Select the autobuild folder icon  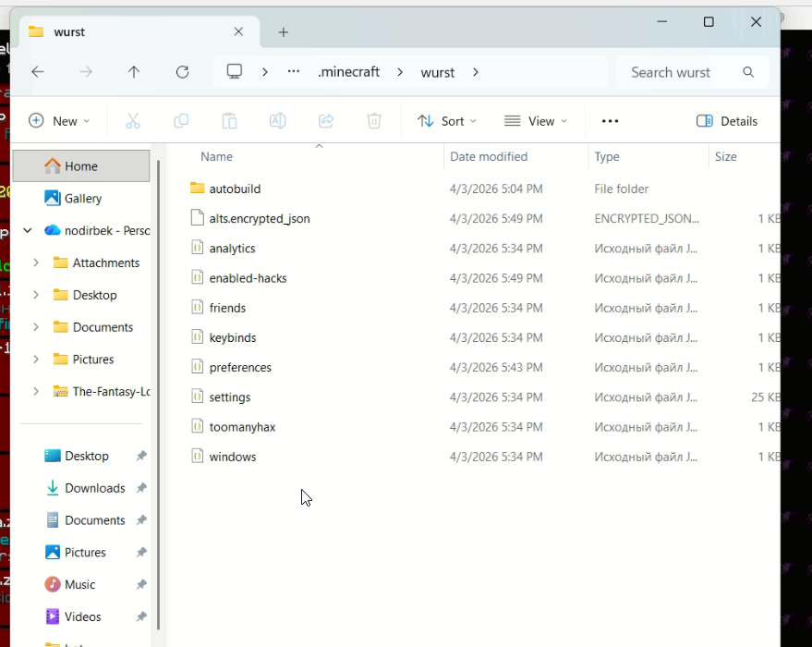[x=197, y=188]
